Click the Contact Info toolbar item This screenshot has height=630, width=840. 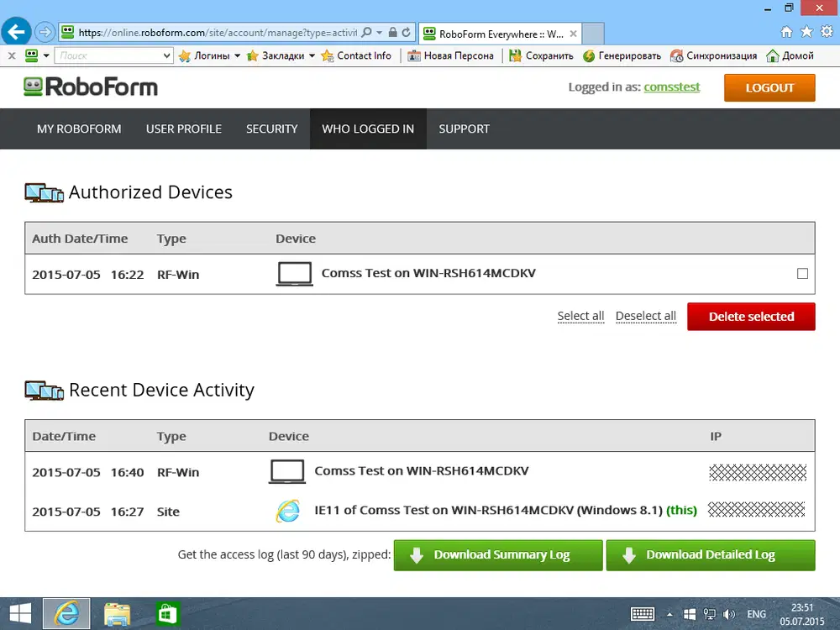coord(356,55)
